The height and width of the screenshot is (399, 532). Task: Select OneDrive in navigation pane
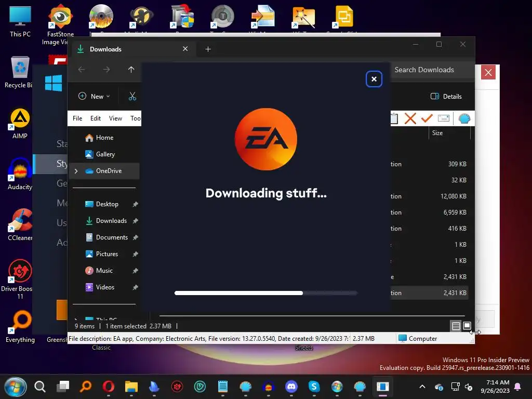pos(104,171)
